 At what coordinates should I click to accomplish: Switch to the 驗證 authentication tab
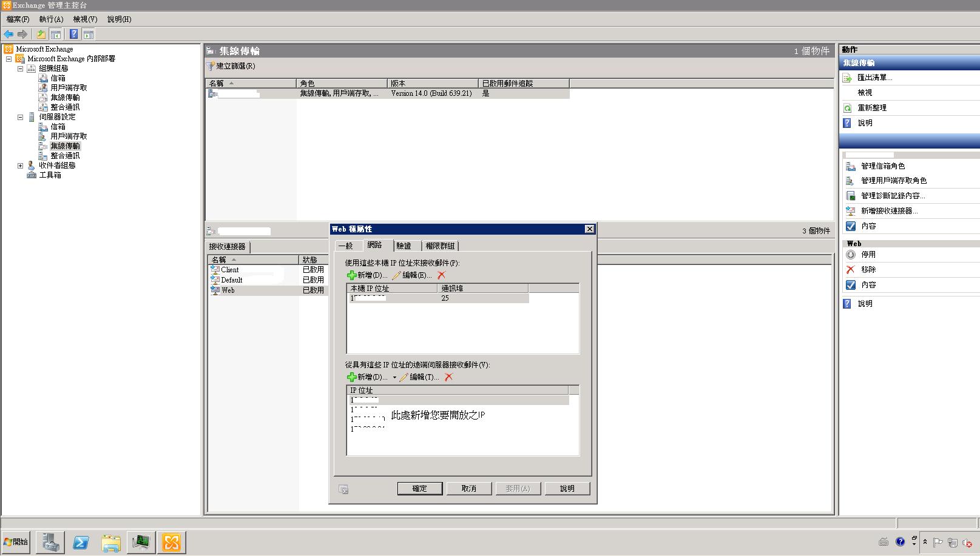404,246
